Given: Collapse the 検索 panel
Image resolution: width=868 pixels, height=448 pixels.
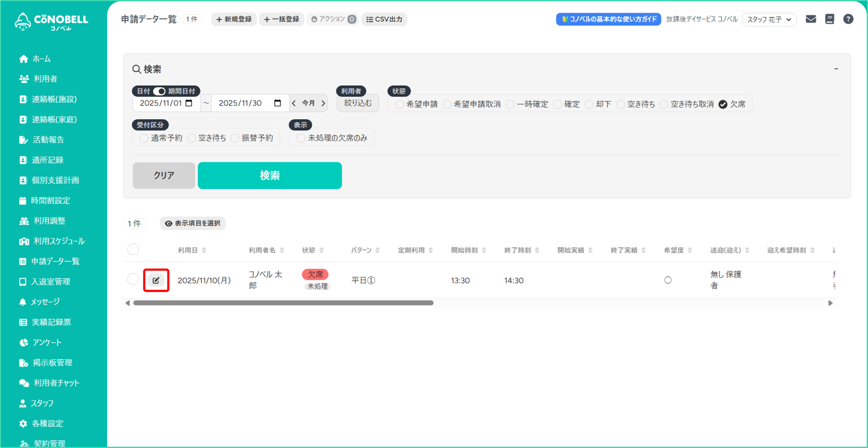Looking at the screenshot, I should (836, 69).
